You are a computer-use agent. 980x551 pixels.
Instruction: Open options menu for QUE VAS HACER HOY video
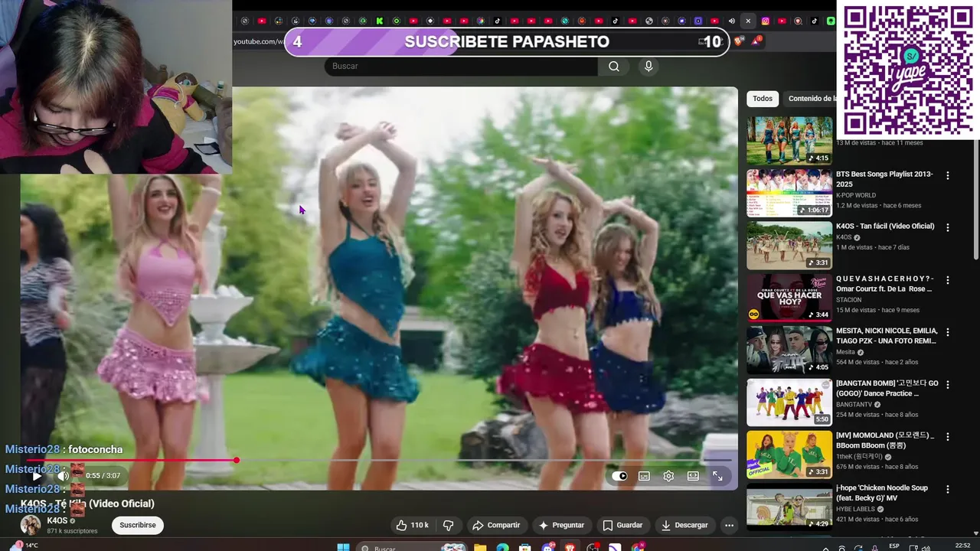click(948, 280)
